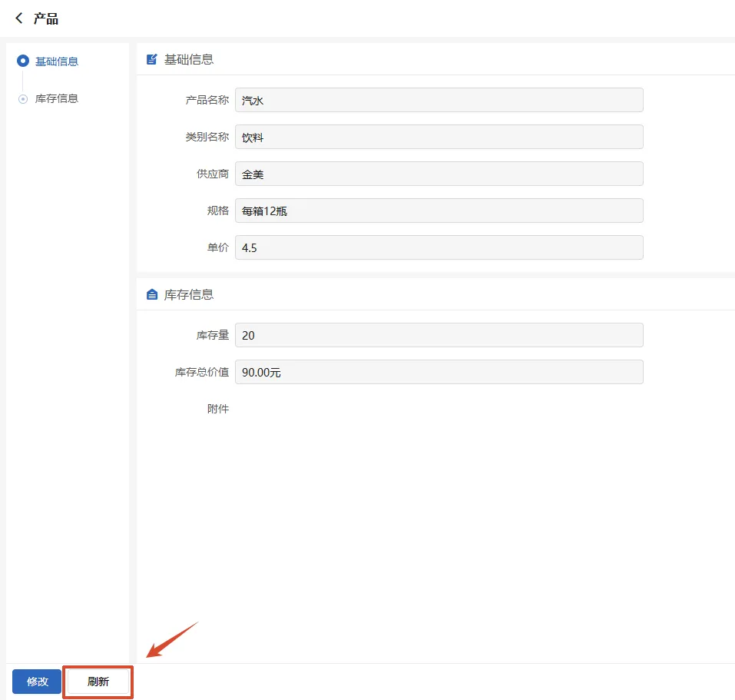The image size is (735, 700).
Task: Select the 库存信息 step indicator circle
Action: [22, 98]
